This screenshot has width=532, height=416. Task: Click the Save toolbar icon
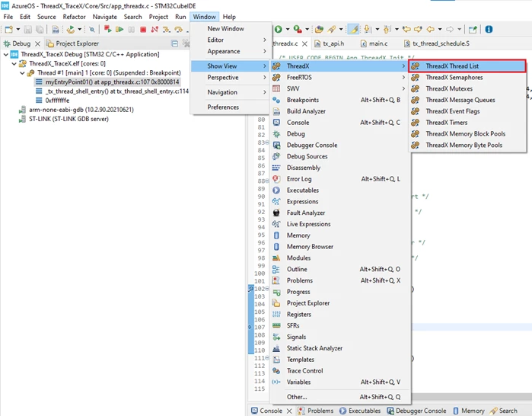point(28,30)
